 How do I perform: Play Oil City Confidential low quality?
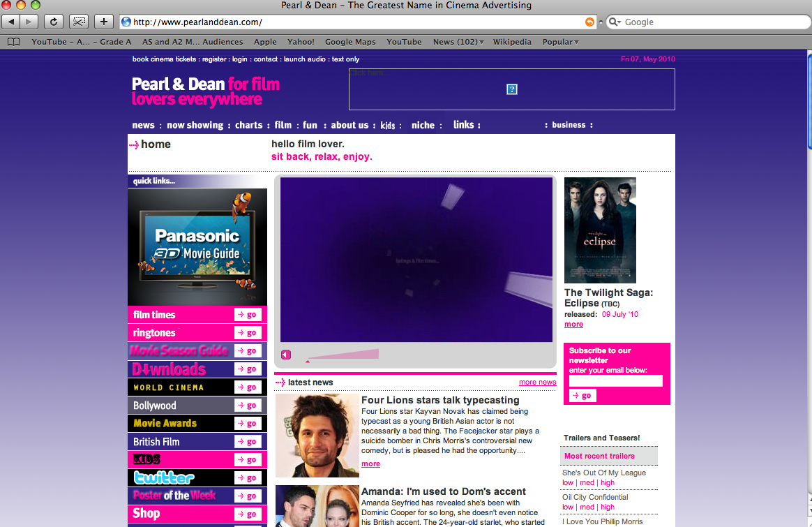point(568,507)
